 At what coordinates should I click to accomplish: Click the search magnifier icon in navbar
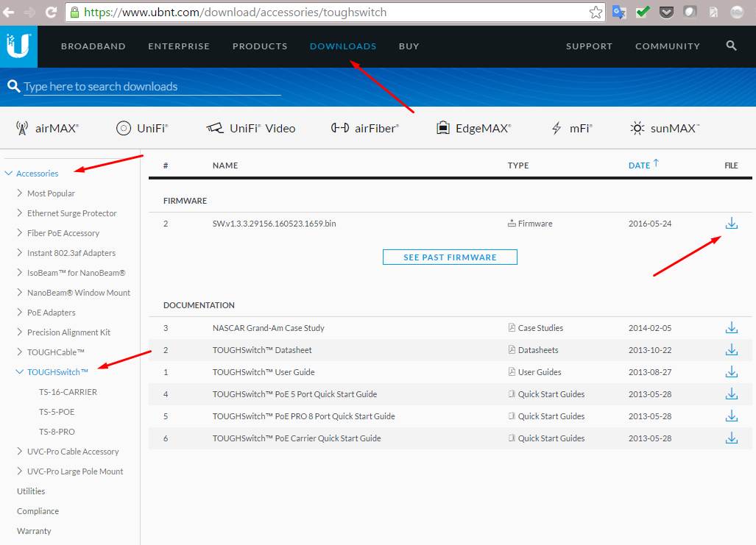click(731, 46)
